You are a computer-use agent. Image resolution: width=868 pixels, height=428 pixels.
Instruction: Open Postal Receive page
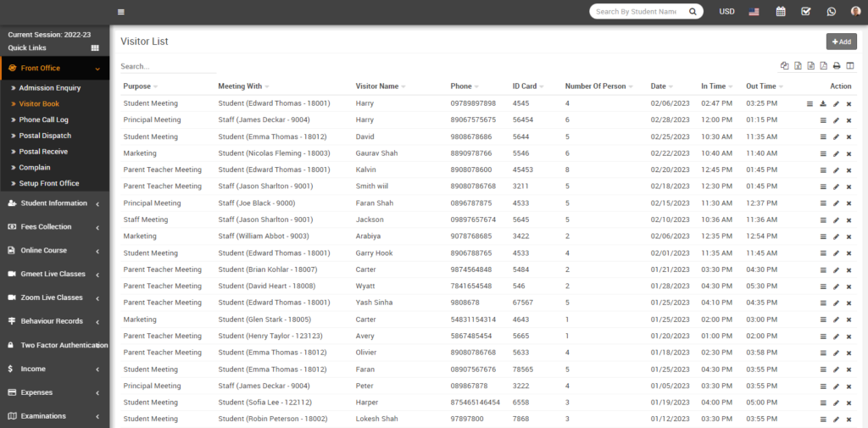coord(43,151)
